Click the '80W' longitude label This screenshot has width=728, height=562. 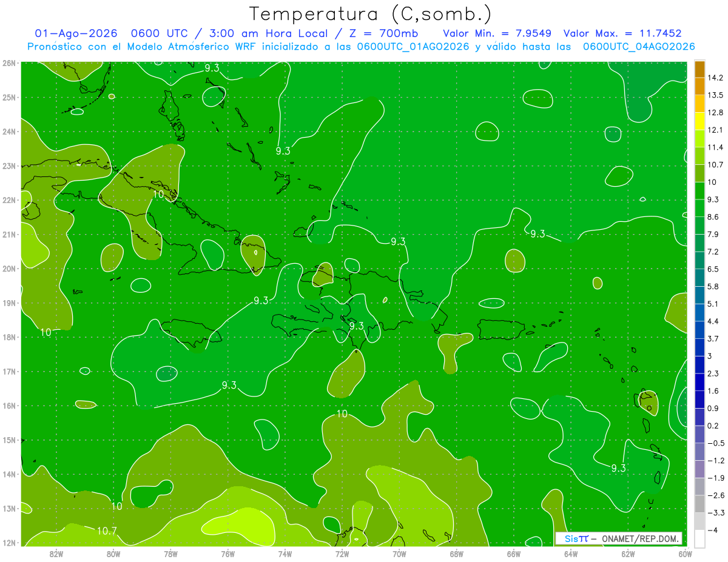point(113,554)
